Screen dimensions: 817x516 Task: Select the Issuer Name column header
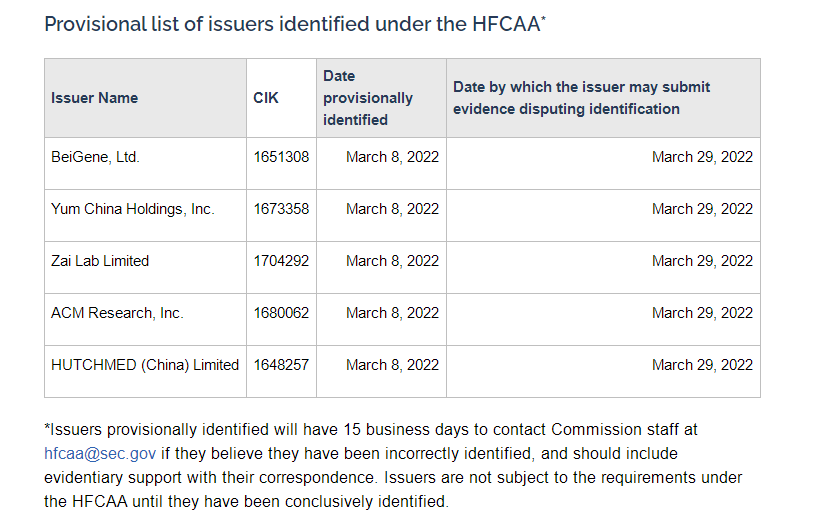click(x=95, y=98)
